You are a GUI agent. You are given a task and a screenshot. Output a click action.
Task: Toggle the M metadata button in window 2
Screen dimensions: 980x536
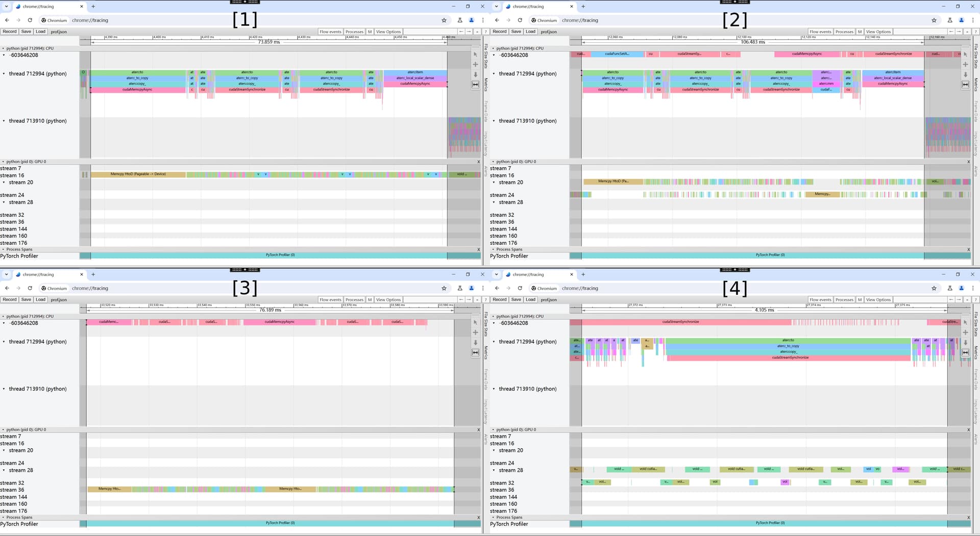(860, 32)
